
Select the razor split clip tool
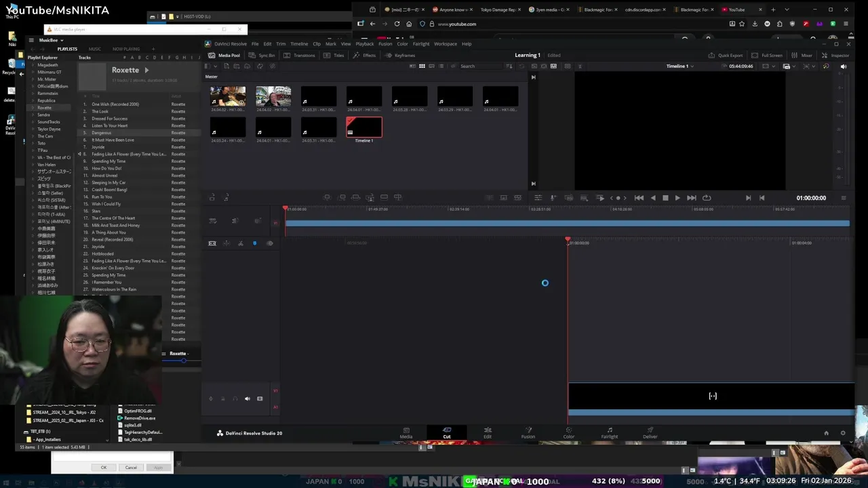tap(240, 243)
